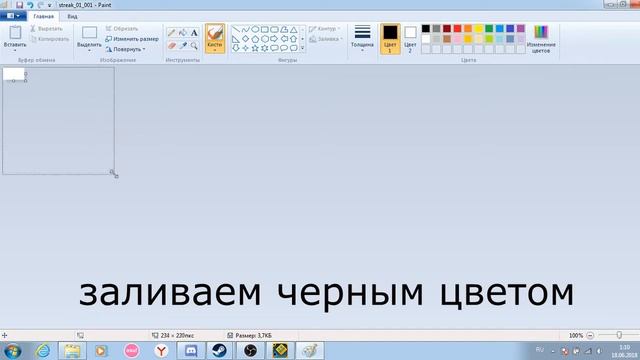Switch to the Главная ribbon tab
The image size is (640, 360).
pyautogui.click(x=43, y=16)
